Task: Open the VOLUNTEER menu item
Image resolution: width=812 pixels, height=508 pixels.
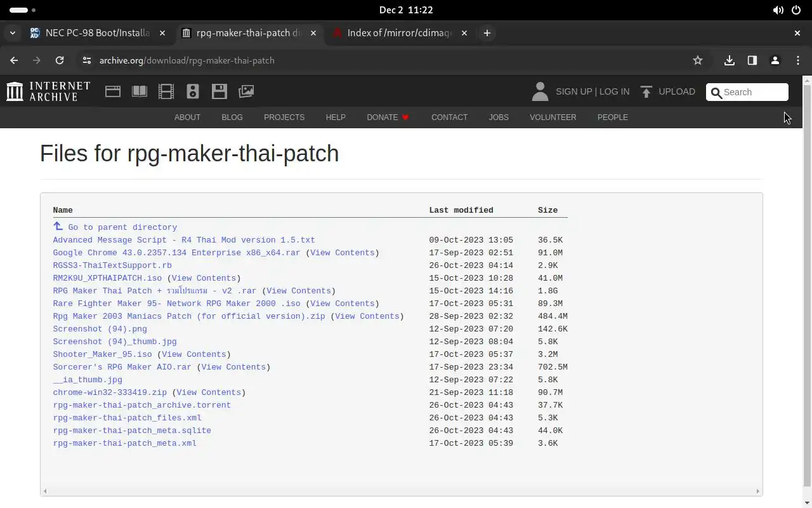Action: click(553, 117)
